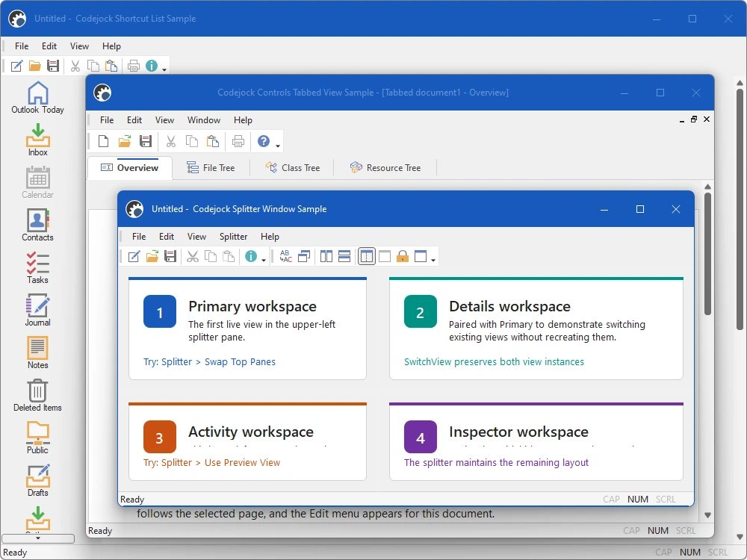
Task: Open the Public folder shortcut
Action: tap(37, 438)
